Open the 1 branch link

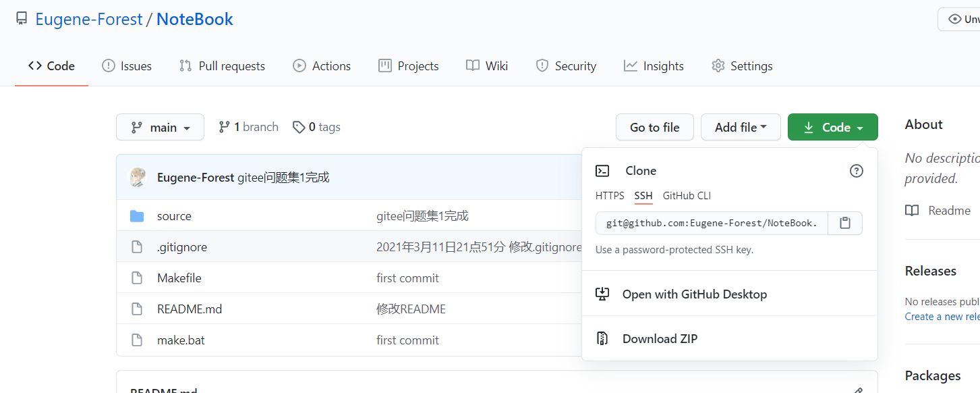point(248,127)
